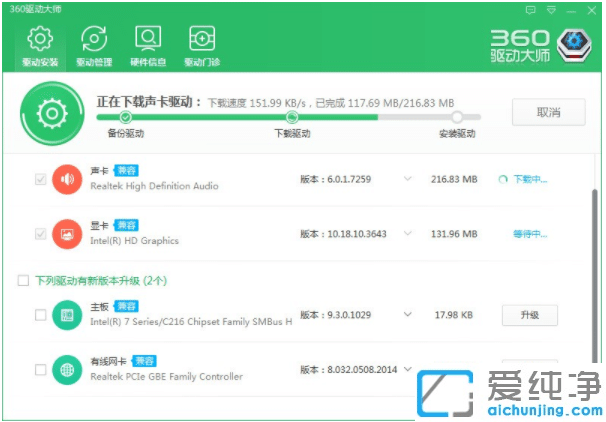Click the 有线网卡 network globe icon
Screen dimensions: 606x422
(x=67, y=369)
